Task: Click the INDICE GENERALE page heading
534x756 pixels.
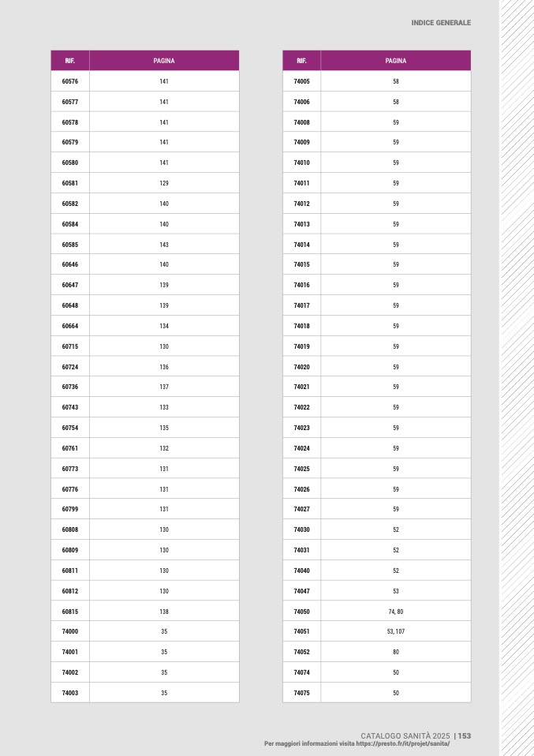Action: click(441, 23)
